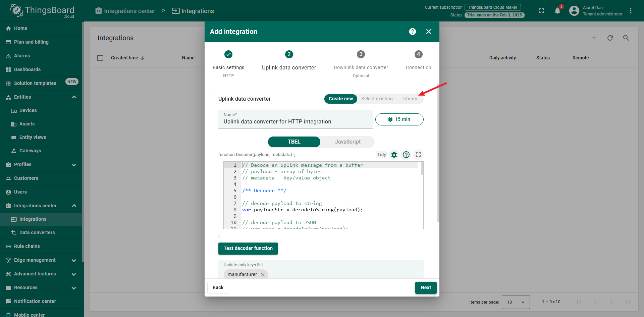
Task: Click the dialog vertical scrollbar
Action: click(x=438, y=153)
